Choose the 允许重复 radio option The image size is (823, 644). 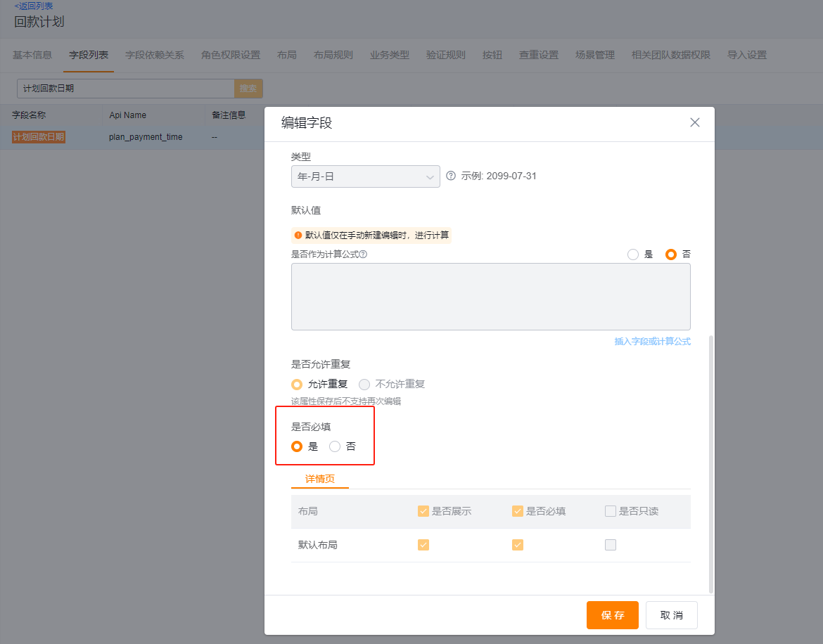297,385
